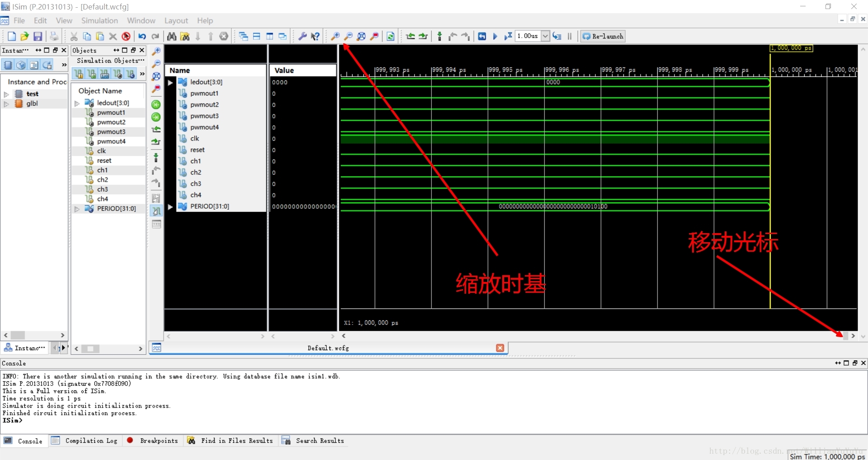Click the 1.00us run time field
Image resolution: width=868 pixels, height=460 pixels.
528,36
